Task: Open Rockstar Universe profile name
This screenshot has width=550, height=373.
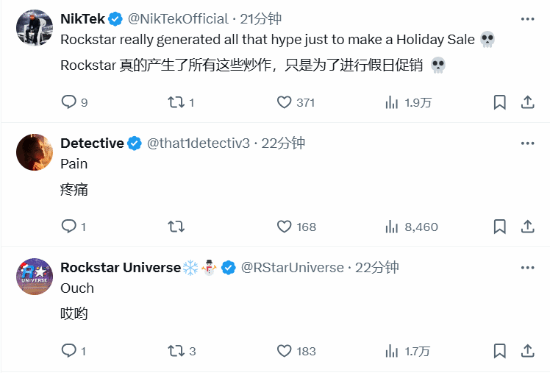Action: pos(120,267)
